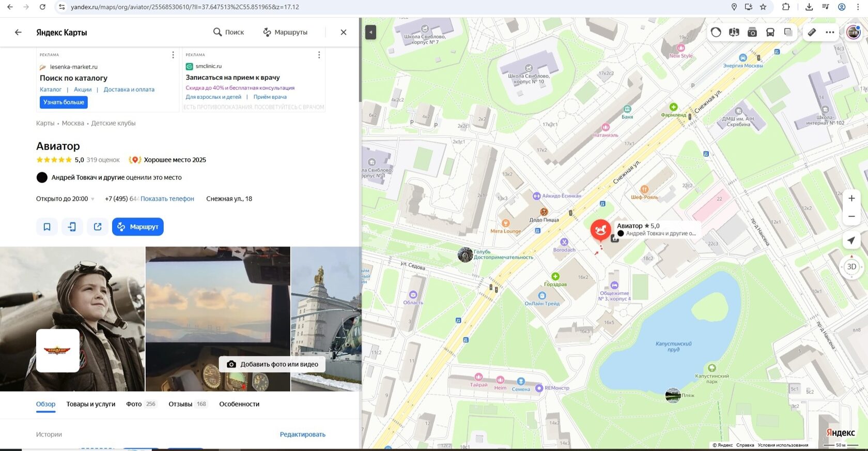Open the map layers icon

point(788,32)
